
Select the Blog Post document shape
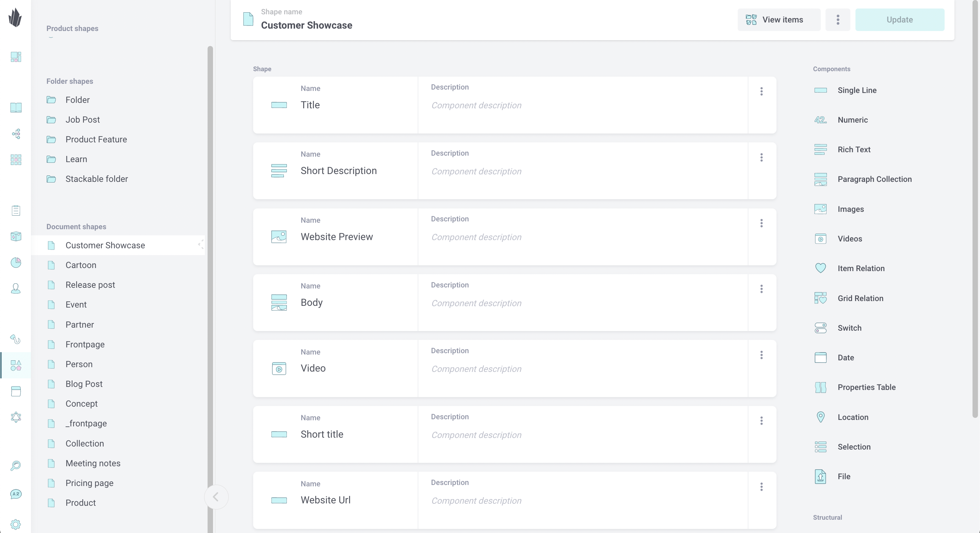click(x=118, y=384)
